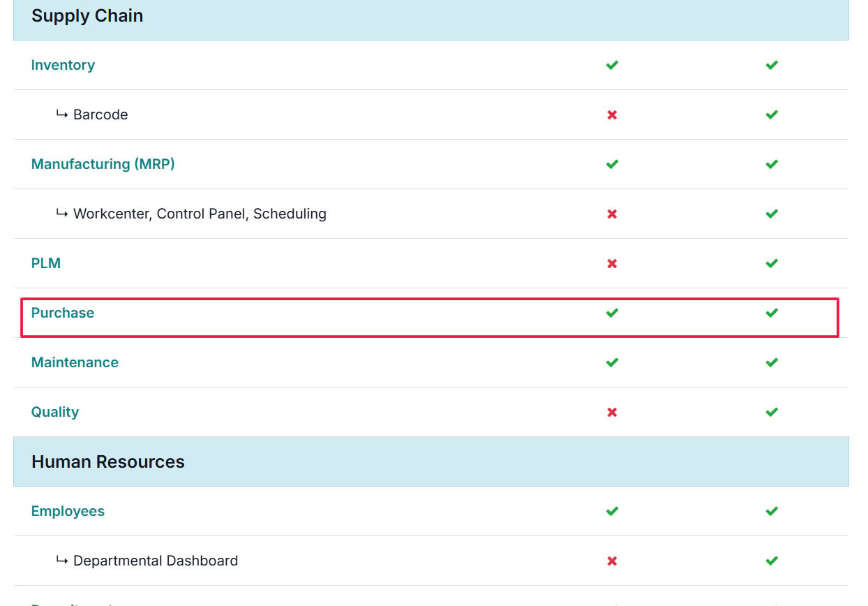Click the Workcenter, Control Panel, Scheduling text
The image size is (868, 606).
200,214
